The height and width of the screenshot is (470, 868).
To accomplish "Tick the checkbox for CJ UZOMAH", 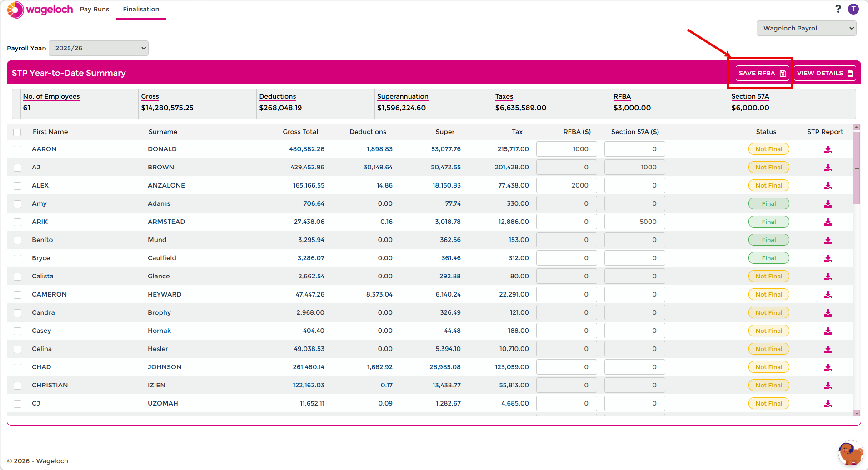I will pos(17,404).
